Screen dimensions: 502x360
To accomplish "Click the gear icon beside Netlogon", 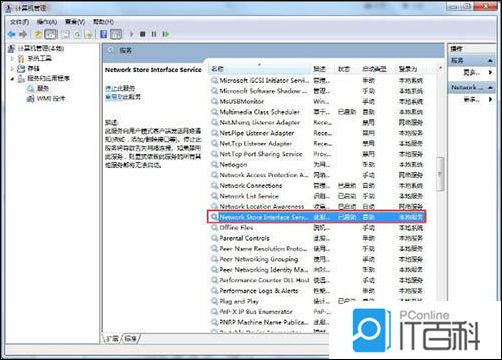I will coord(214,165).
